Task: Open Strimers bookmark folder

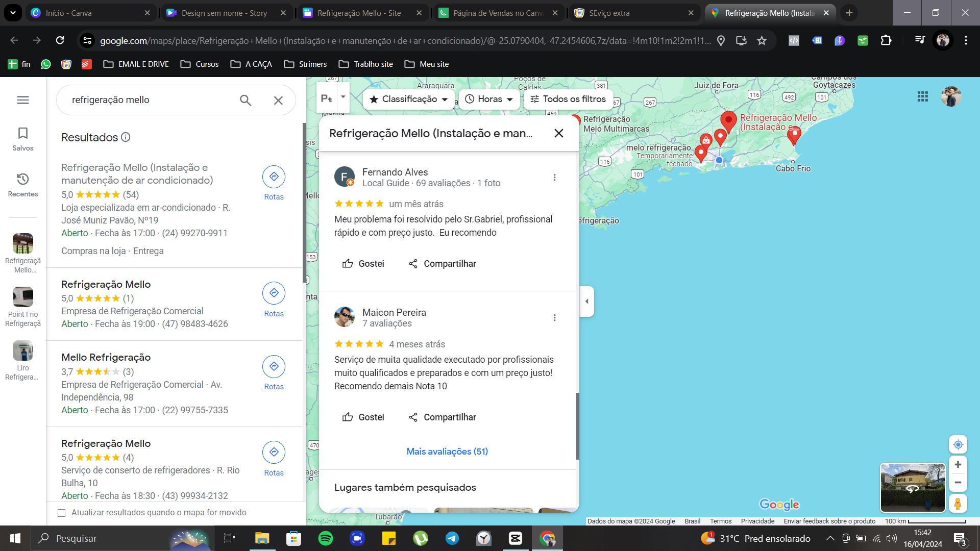Action: pos(305,64)
